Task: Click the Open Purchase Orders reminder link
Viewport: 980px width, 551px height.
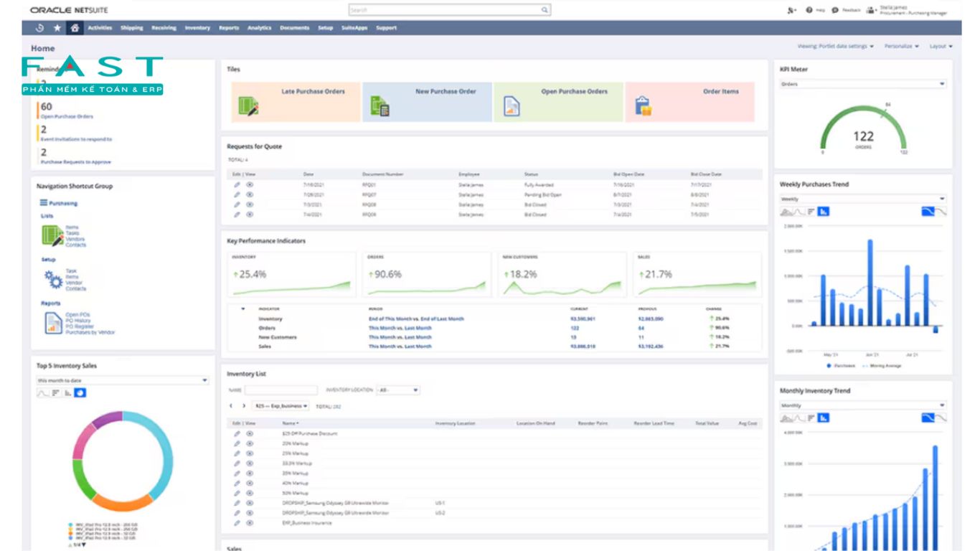Action: (x=67, y=116)
